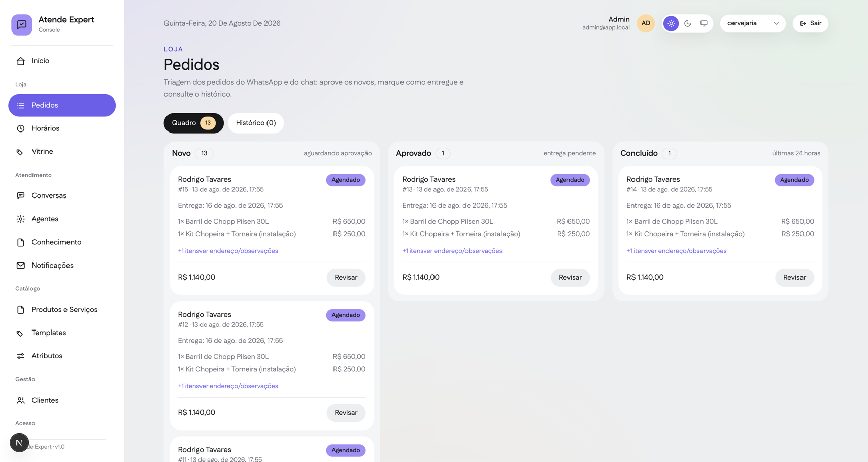This screenshot has height=462, width=868.
Task: Click 'últimas 24 horas' label
Action: pyautogui.click(x=796, y=153)
